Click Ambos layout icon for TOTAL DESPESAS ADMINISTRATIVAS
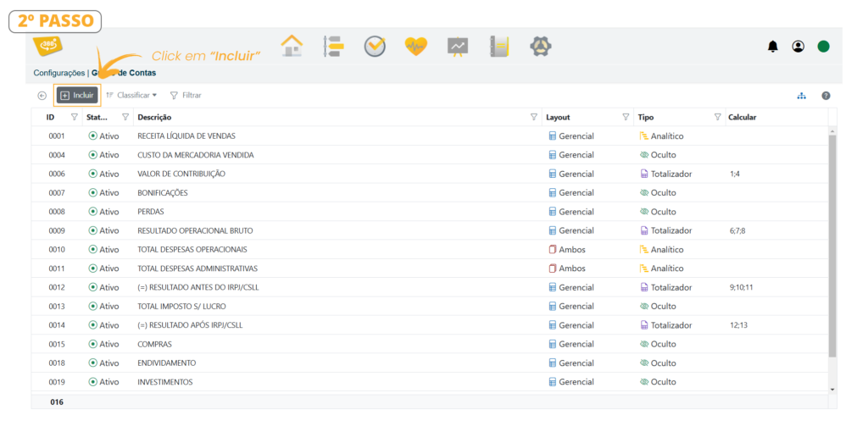The width and height of the screenshot is (868, 443). click(553, 269)
